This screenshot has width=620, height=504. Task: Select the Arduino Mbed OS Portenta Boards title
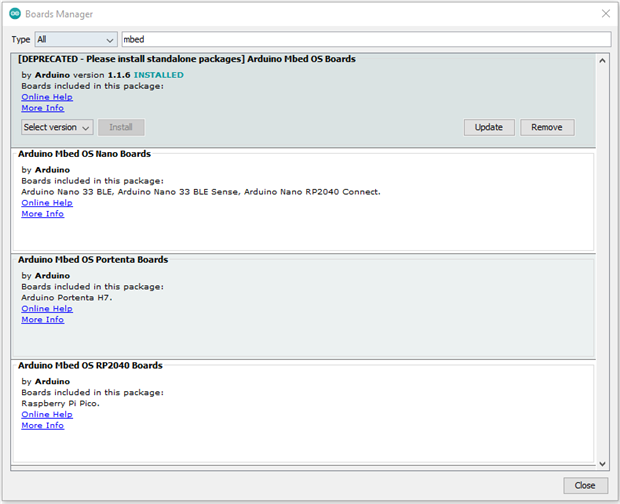click(x=93, y=260)
